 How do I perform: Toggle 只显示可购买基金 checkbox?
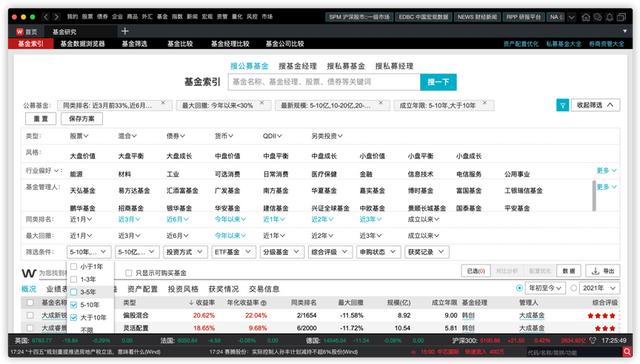coord(129,273)
